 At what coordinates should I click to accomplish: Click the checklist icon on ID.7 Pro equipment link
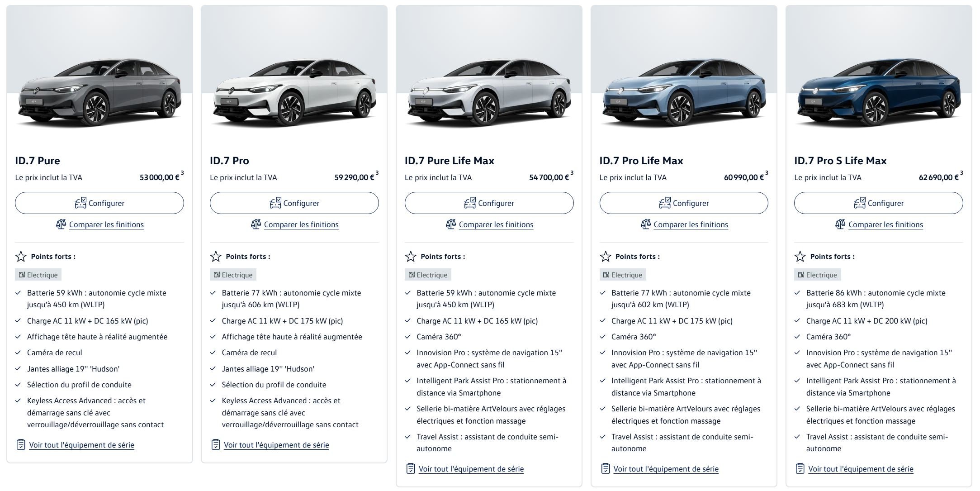[x=216, y=444]
